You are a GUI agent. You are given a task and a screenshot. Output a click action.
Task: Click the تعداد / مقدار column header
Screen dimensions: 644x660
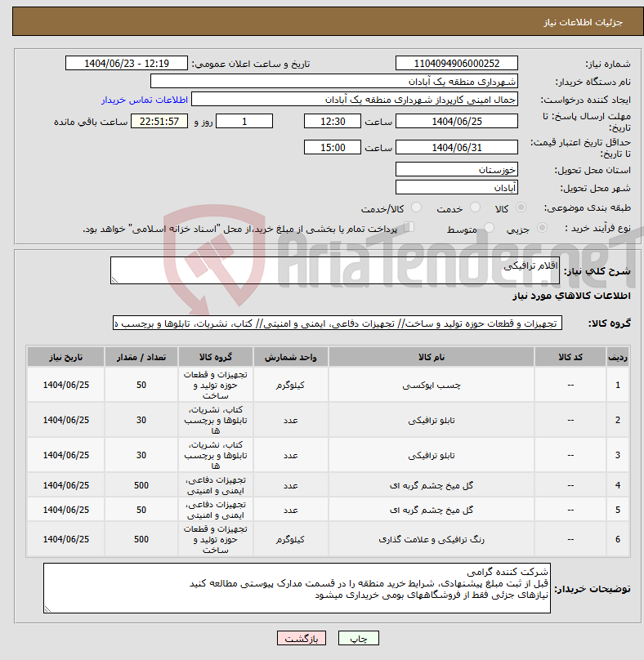pos(141,357)
